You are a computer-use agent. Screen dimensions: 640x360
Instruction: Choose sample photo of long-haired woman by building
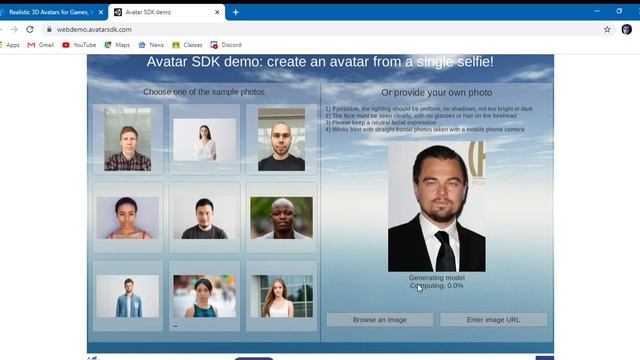pos(281,296)
